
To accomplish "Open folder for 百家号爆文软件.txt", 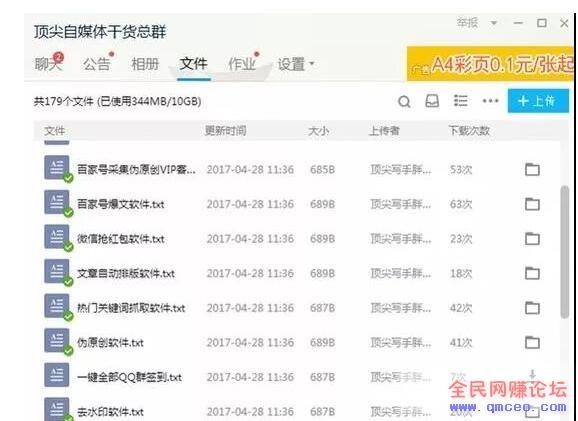I will pyautogui.click(x=532, y=204).
